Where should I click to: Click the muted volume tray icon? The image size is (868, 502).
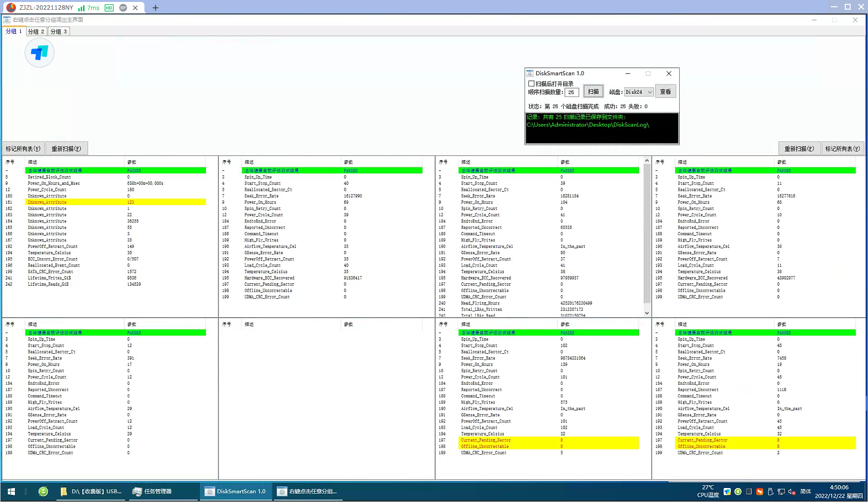792,491
